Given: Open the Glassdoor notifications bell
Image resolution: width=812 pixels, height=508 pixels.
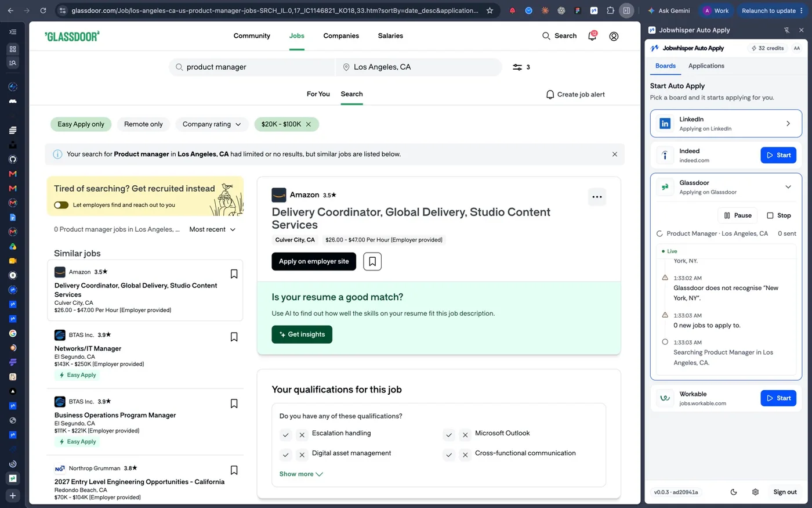Looking at the screenshot, I should pyautogui.click(x=592, y=35).
